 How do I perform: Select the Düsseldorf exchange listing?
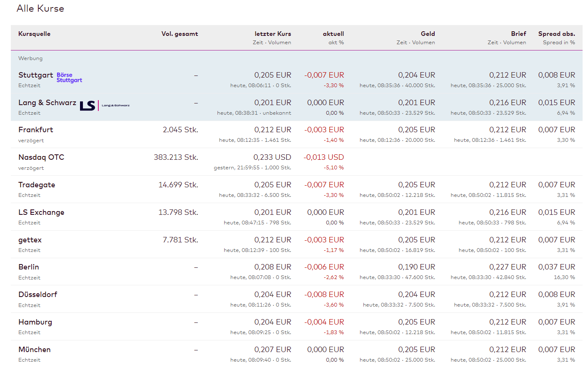click(38, 295)
